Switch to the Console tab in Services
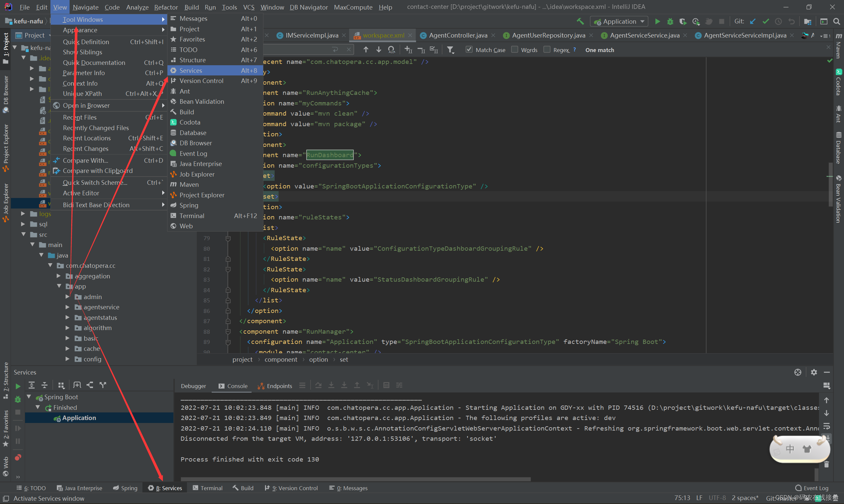Screen dimensions: 844x504 (233, 386)
